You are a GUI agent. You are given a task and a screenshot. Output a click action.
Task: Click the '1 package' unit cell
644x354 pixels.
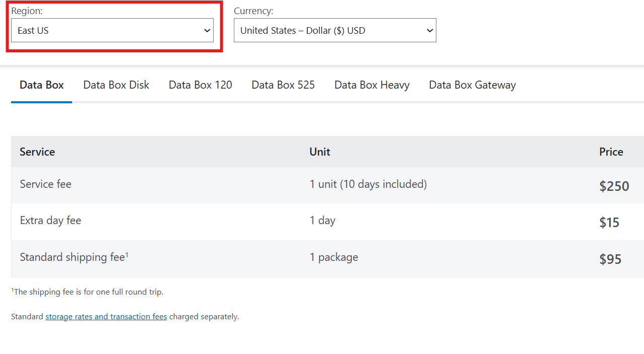(334, 257)
